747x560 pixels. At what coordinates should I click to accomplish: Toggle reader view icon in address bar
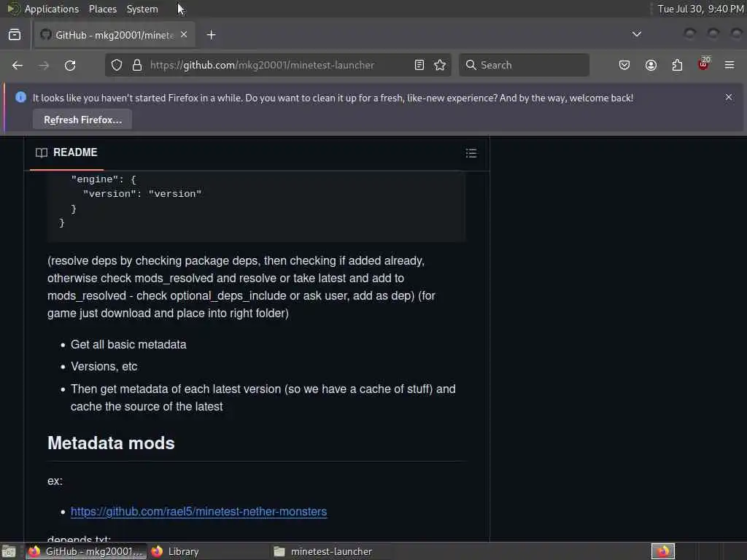tap(419, 65)
